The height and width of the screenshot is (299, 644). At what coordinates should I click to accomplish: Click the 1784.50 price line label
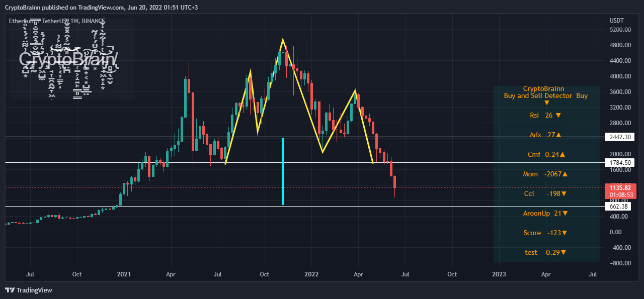tap(619, 162)
